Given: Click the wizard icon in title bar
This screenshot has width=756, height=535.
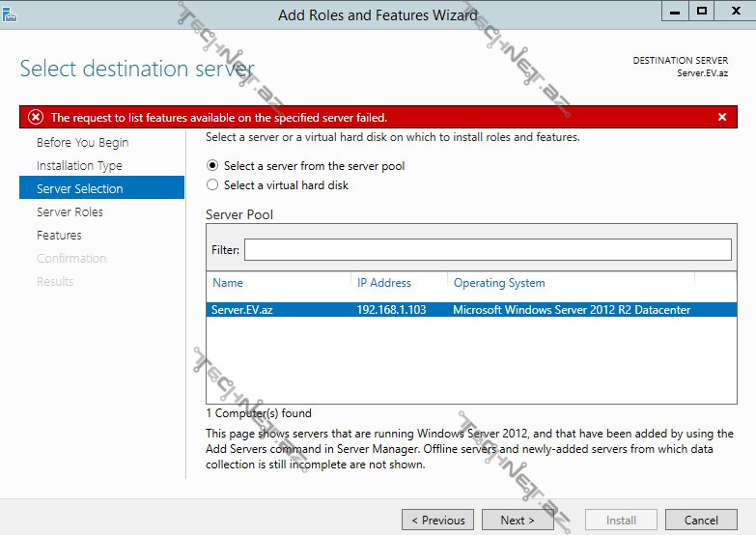Looking at the screenshot, I should [11, 12].
